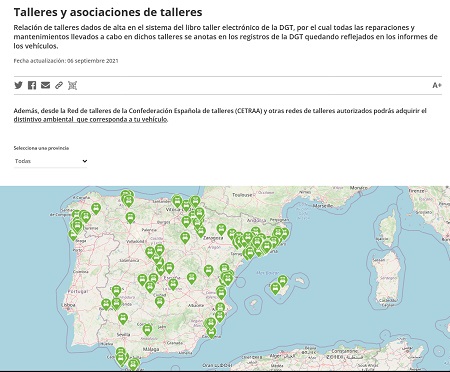Share page by email envelope icon

point(45,85)
